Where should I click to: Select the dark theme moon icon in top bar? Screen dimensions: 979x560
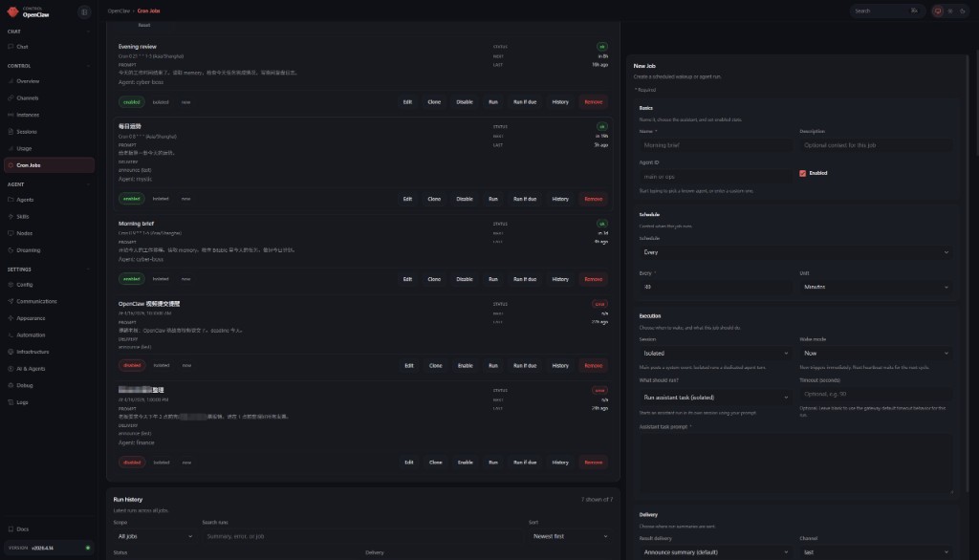962,11
